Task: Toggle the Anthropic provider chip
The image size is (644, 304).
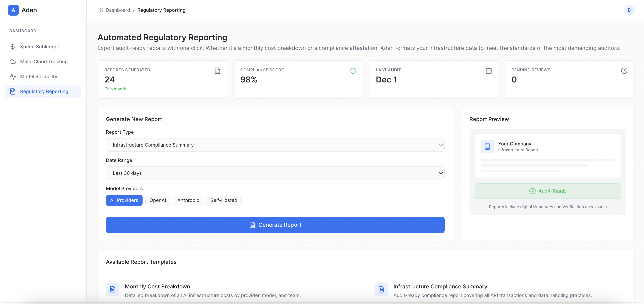Action: point(188,200)
